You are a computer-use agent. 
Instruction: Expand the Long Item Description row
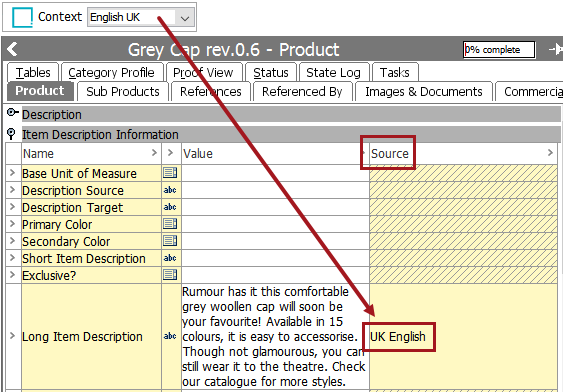click(x=13, y=336)
